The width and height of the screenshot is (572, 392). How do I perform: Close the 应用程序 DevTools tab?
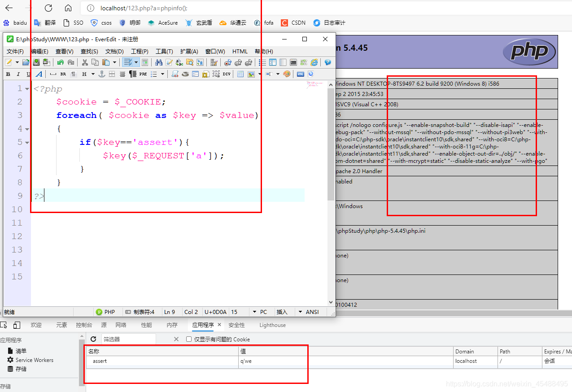coord(219,325)
